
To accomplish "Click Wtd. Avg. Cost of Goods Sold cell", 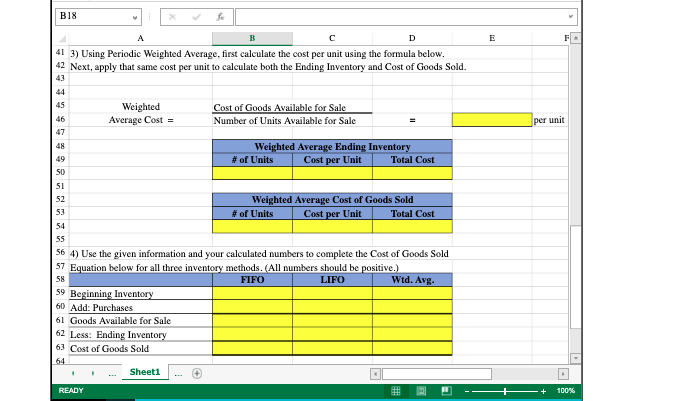I will tap(412, 348).
